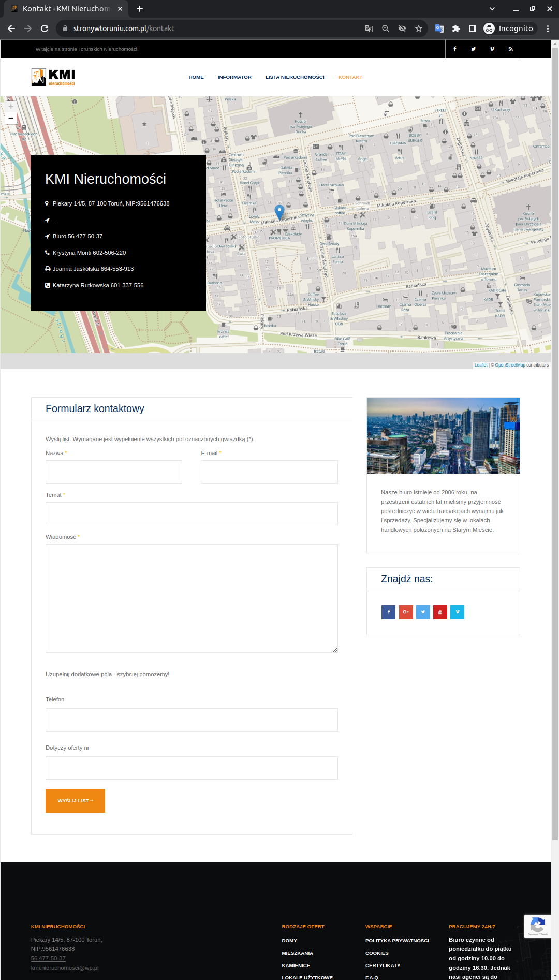Click the kmi.nieruchomosci@wp.pl email link

tap(65, 968)
